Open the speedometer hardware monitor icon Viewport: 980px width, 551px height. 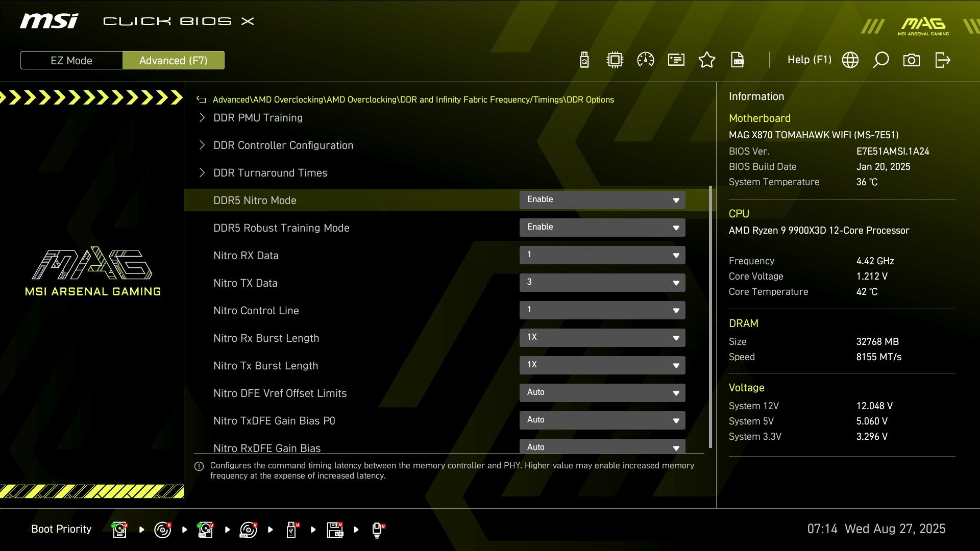click(x=646, y=60)
